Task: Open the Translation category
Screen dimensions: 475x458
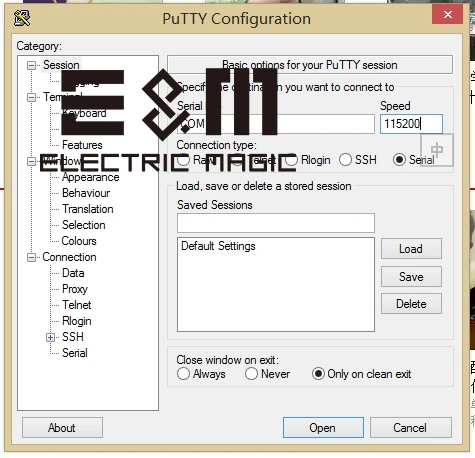Action: point(88,209)
